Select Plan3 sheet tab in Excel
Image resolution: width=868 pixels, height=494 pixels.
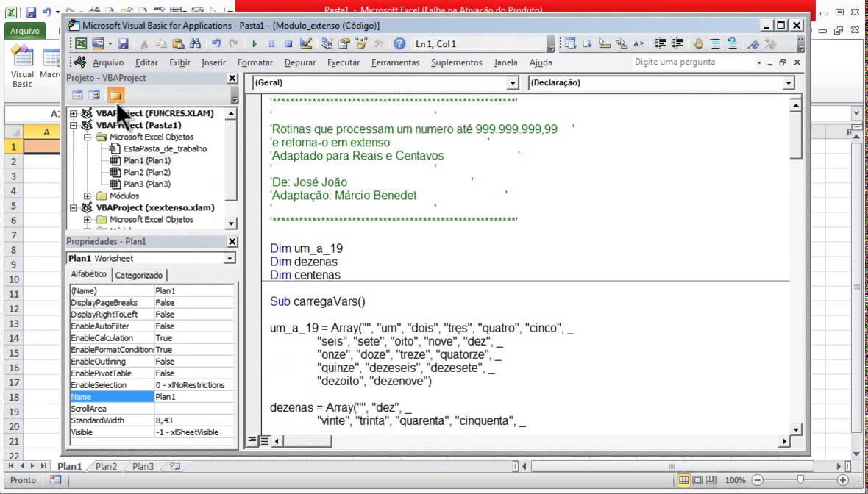pos(143,466)
